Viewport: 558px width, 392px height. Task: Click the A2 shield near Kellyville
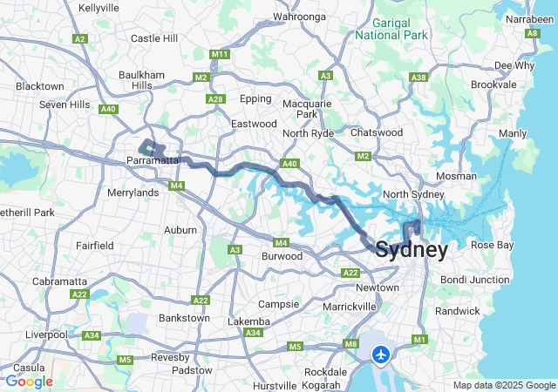coord(79,39)
